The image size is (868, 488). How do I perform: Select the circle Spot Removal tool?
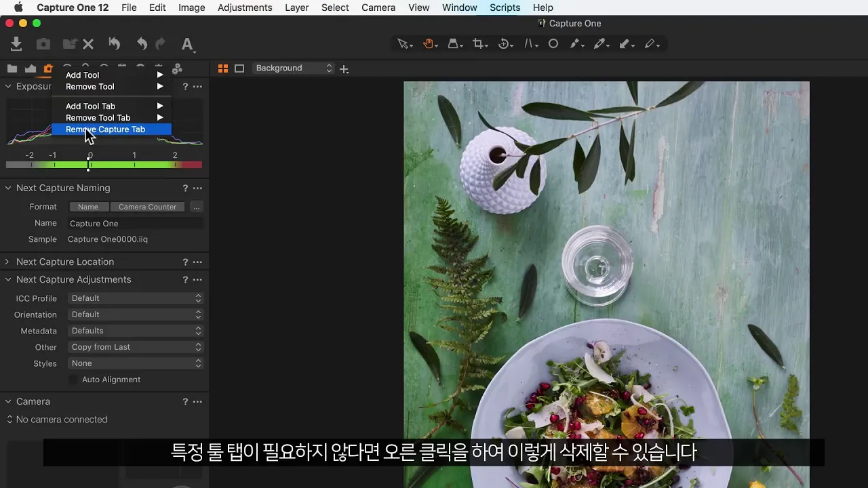click(x=553, y=44)
